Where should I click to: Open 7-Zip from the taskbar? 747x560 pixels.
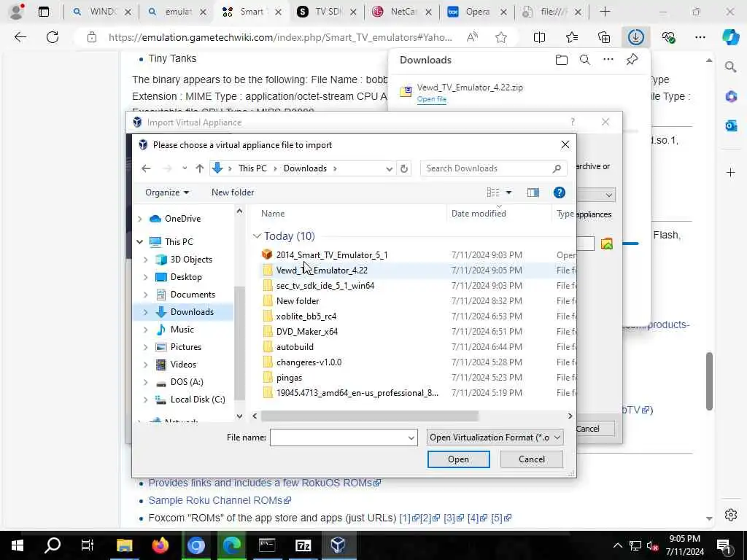(303, 545)
